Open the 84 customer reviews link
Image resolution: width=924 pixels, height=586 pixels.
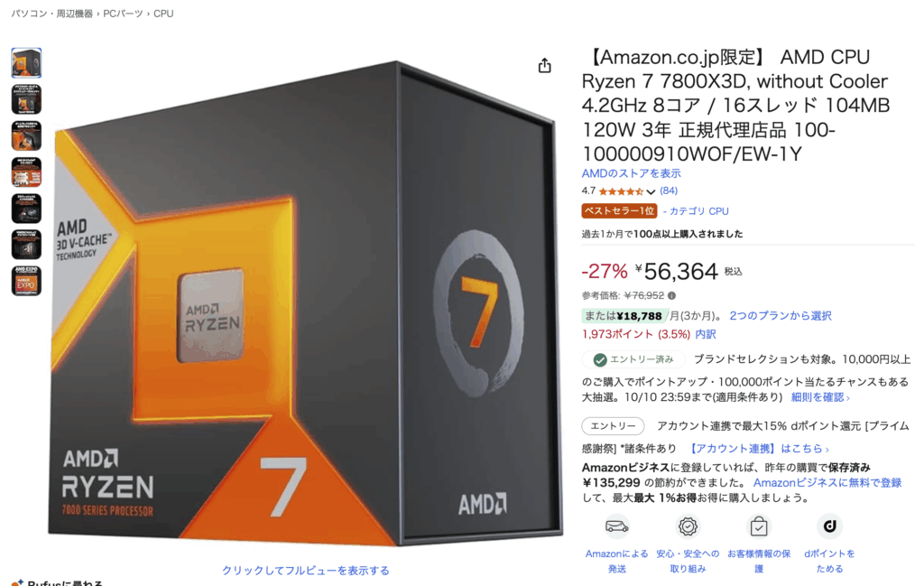pyautogui.click(x=669, y=191)
